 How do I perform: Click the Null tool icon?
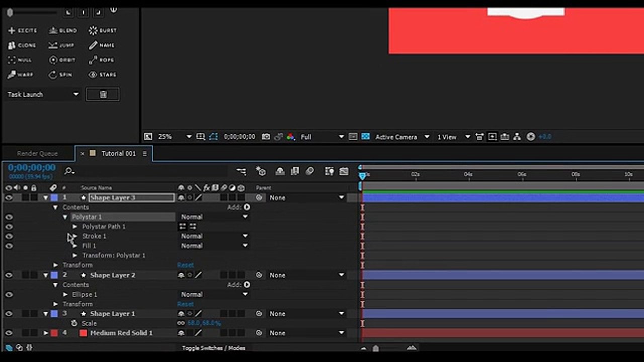(x=12, y=60)
